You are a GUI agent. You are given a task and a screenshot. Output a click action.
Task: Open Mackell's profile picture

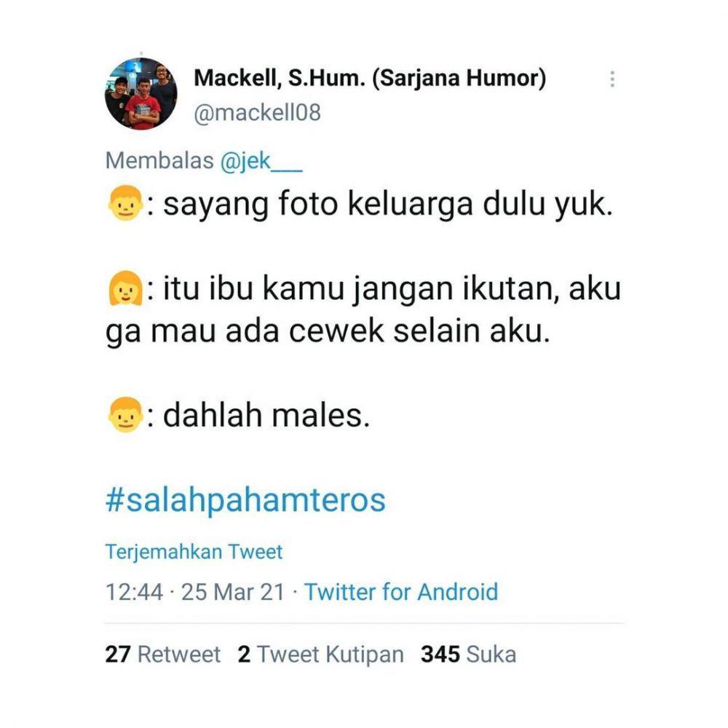(141, 93)
